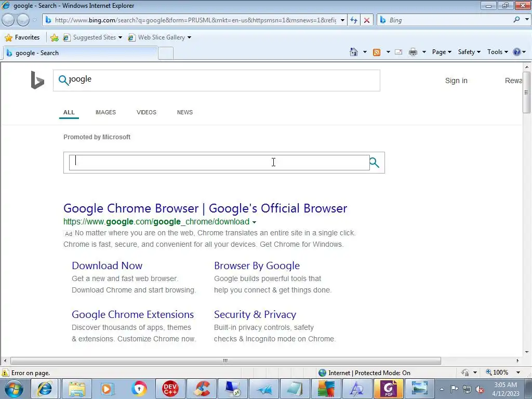The width and height of the screenshot is (532, 399).
Task: Open Windows Media Player taskbar icon
Action: (x=107, y=389)
